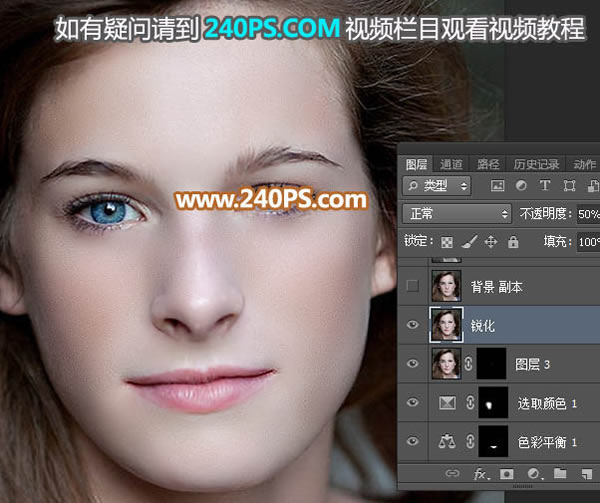
Task: Select 选取颜色 1 mask thumbnail
Action: [x=493, y=402]
